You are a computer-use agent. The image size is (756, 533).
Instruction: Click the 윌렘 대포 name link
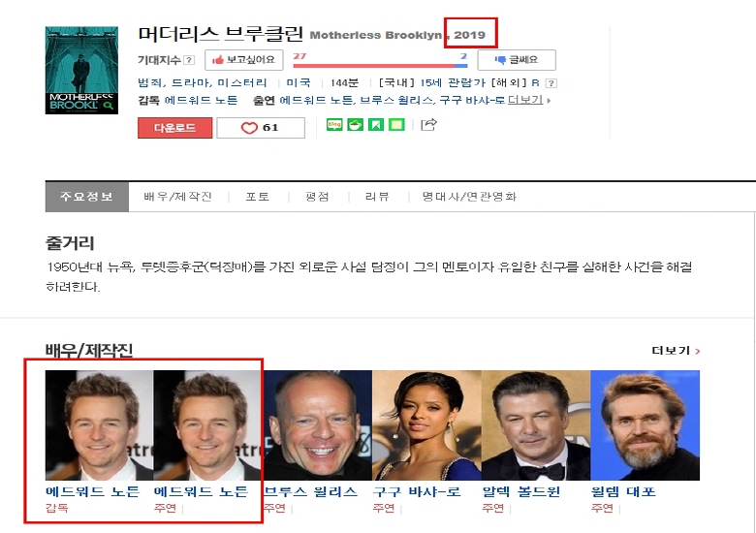coord(623,491)
